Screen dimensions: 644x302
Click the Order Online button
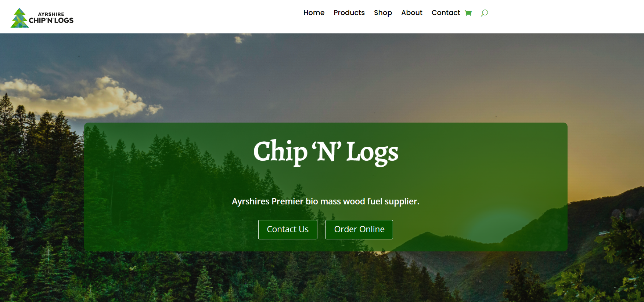coord(359,229)
